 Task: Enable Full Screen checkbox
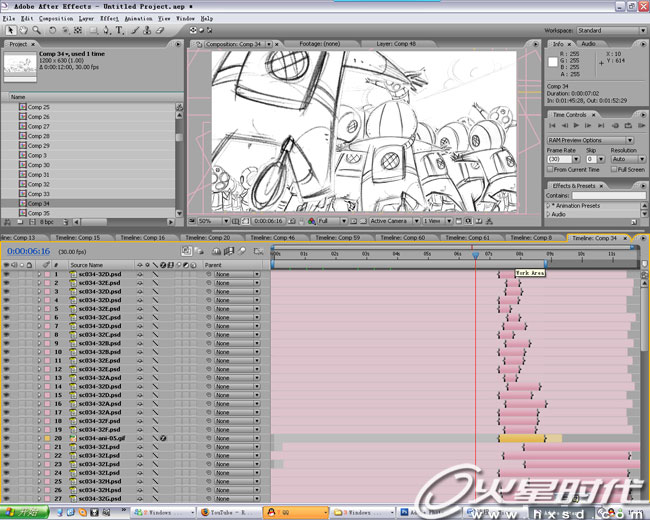(614, 170)
